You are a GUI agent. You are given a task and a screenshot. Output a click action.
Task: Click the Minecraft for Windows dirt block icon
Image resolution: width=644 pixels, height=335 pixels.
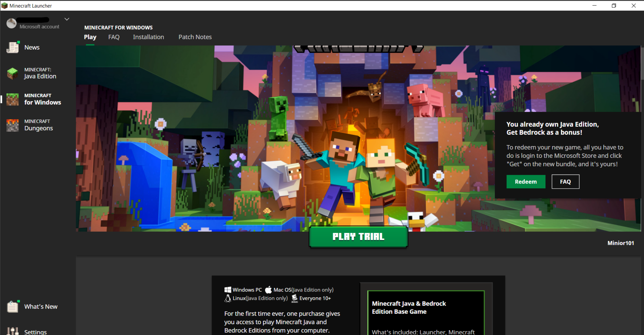tap(13, 99)
